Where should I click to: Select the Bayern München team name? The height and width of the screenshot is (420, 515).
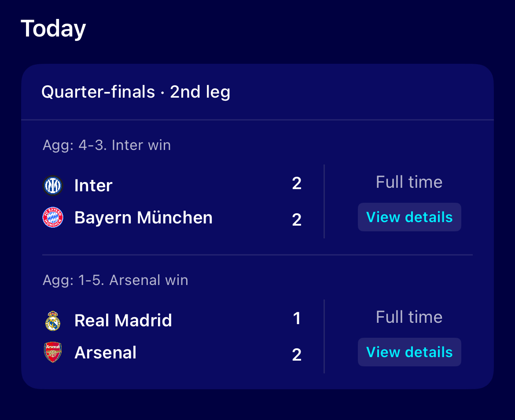click(x=143, y=218)
